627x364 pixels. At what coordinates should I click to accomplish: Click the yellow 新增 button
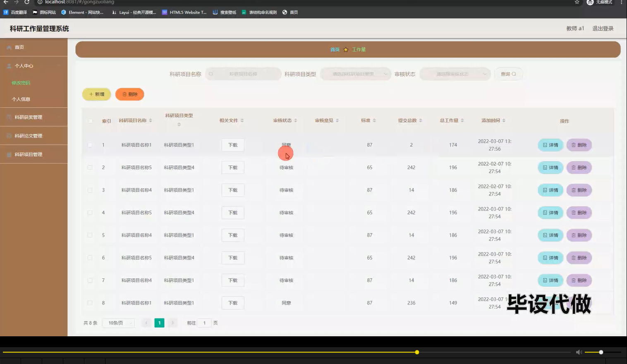[97, 94]
